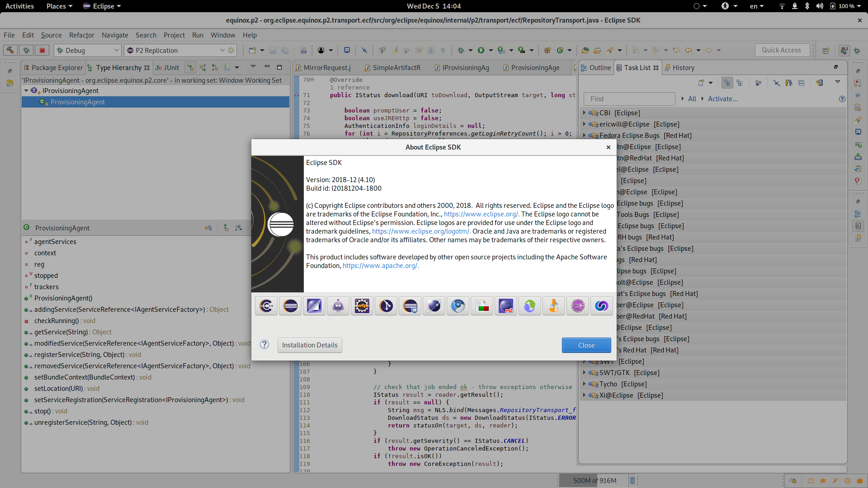Switch to the JUnit tab
This screenshot has height=488, width=868.
(167, 68)
